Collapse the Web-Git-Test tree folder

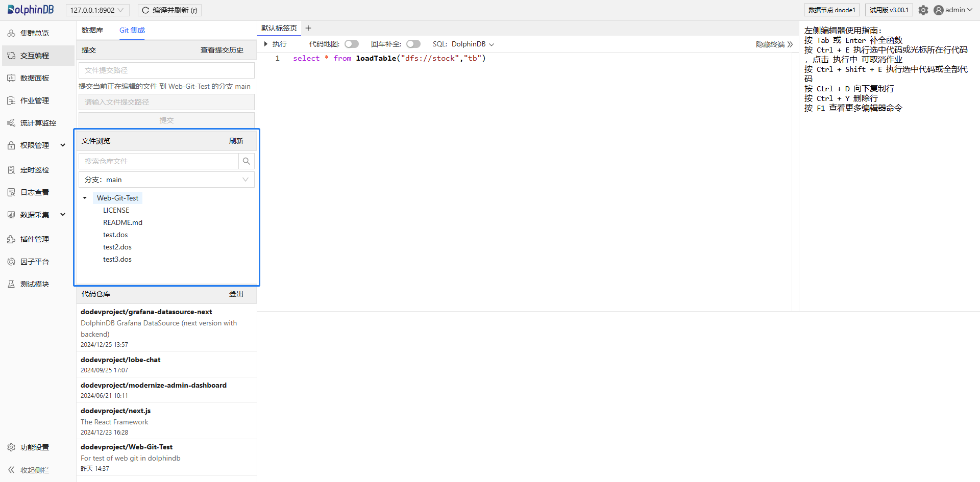pos(85,198)
